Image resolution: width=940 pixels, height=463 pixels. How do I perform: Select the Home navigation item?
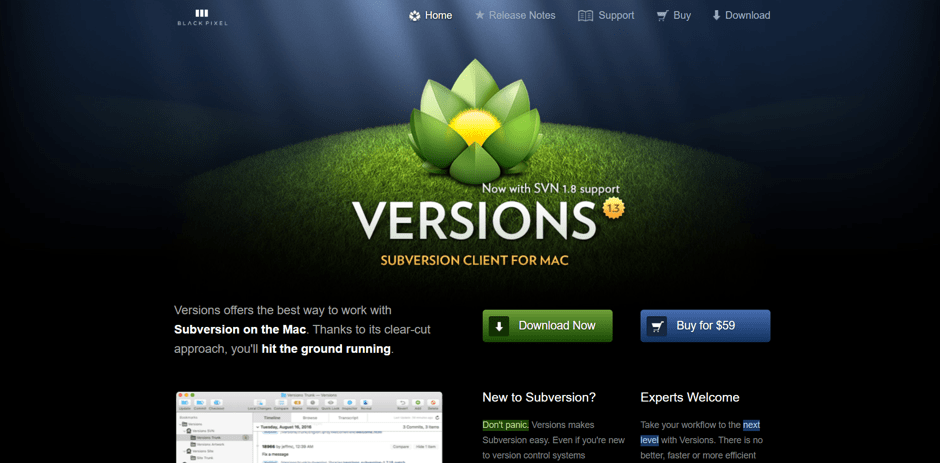pos(438,16)
